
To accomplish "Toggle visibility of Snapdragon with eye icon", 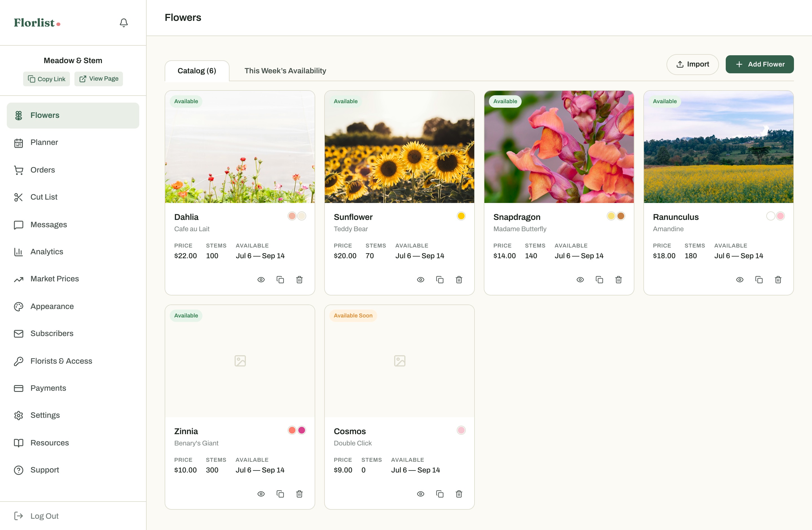I will (x=580, y=280).
